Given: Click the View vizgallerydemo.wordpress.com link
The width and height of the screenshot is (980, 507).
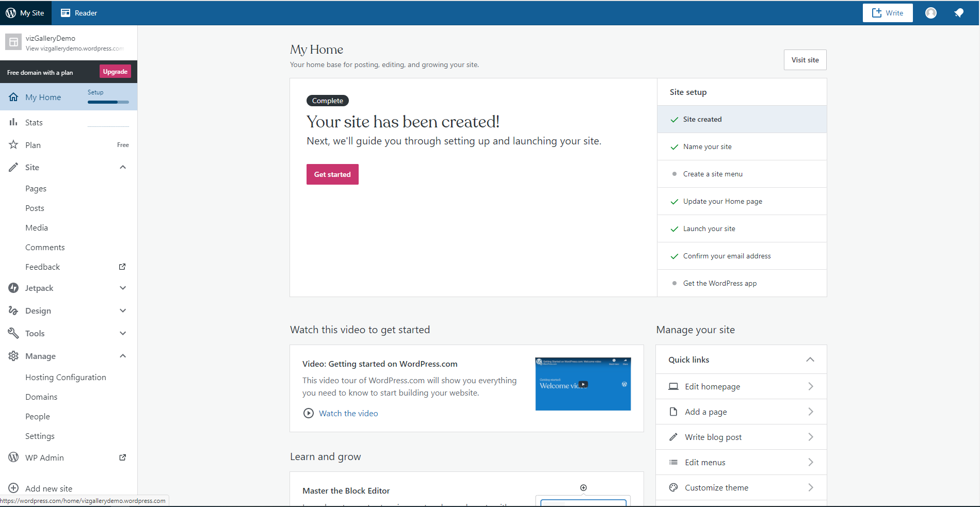Looking at the screenshot, I should tap(75, 48).
